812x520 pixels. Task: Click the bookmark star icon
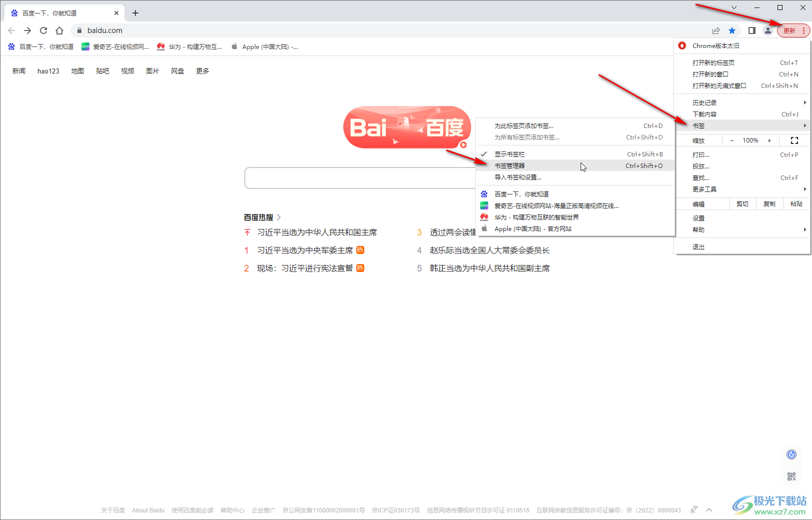coord(732,30)
